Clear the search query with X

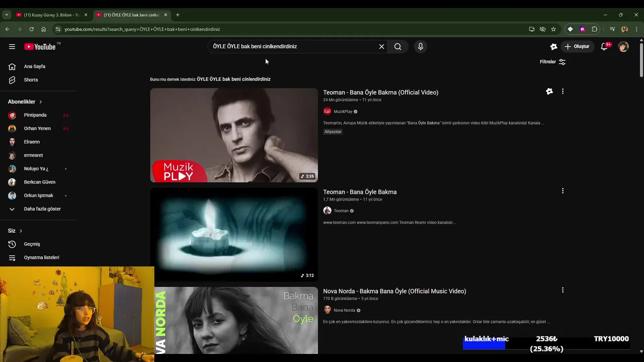[x=381, y=46]
